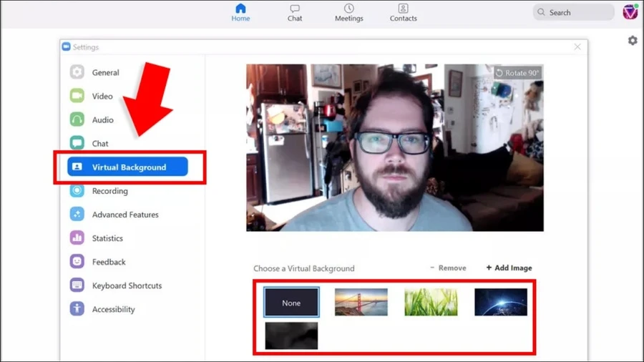The height and width of the screenshot is (362, 644).
Task: Click the Contacts person icon
Action: [x=403, y=8]
